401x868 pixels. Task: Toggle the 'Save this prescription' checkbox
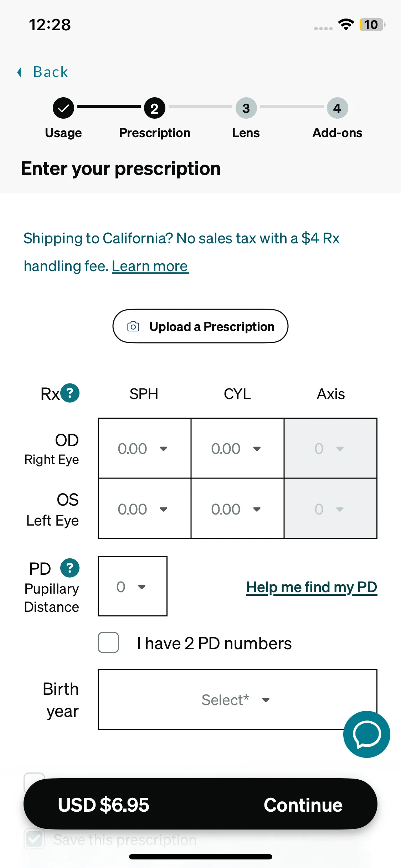(35, 839)
